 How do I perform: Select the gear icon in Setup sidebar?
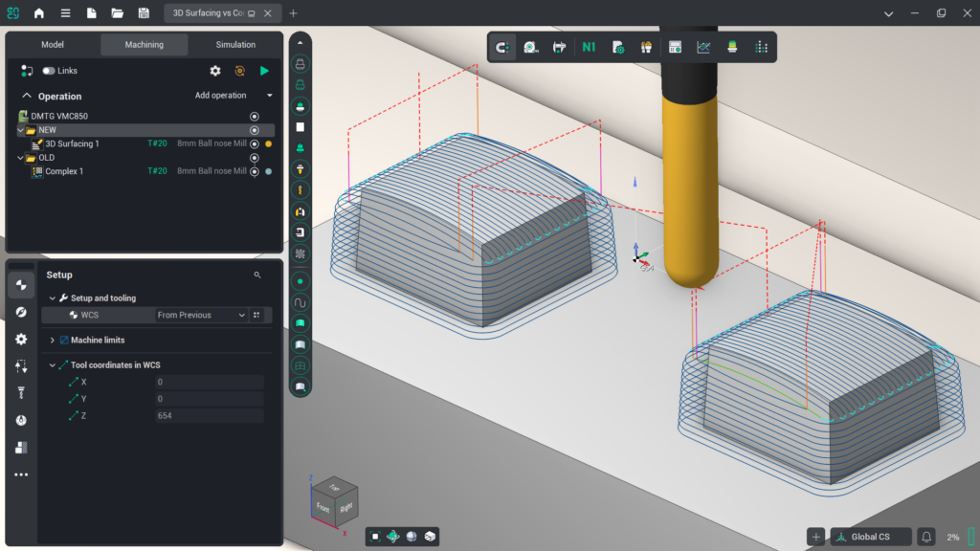(21, 340)
